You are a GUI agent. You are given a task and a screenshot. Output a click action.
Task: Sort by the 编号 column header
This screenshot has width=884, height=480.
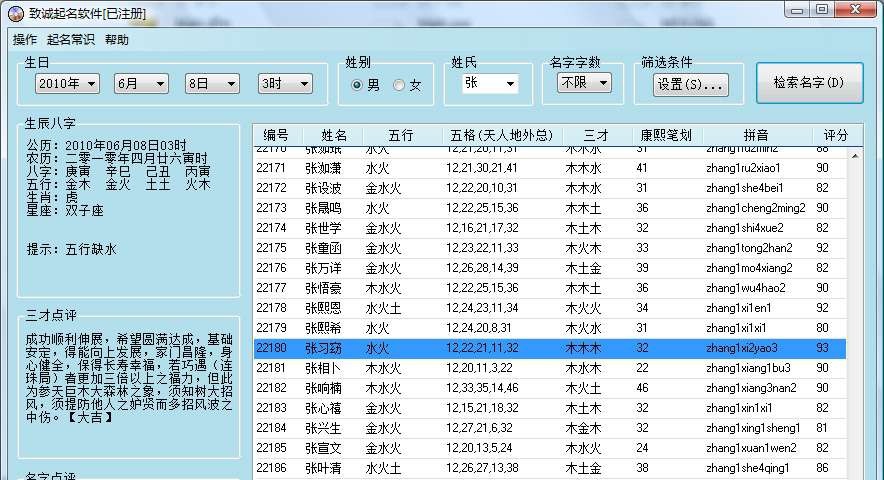(277, 135)
